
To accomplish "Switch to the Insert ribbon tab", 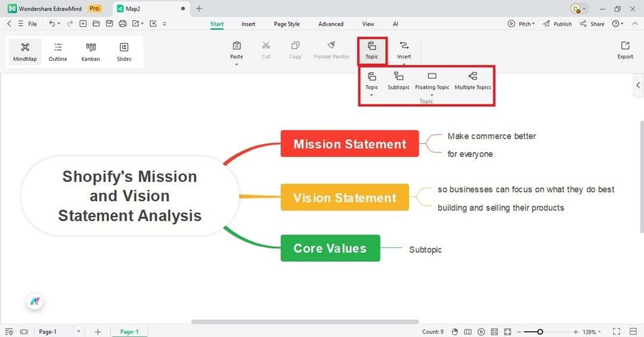I will click(248, 24).
